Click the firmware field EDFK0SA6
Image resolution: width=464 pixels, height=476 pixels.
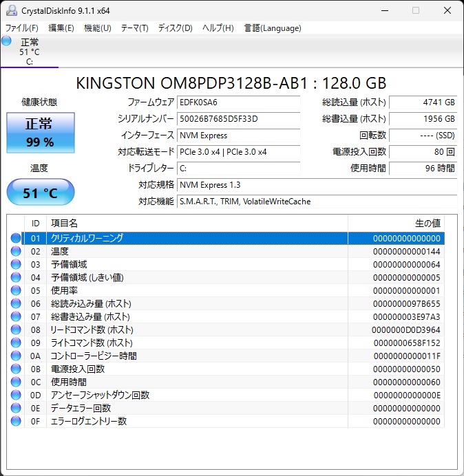238,102
